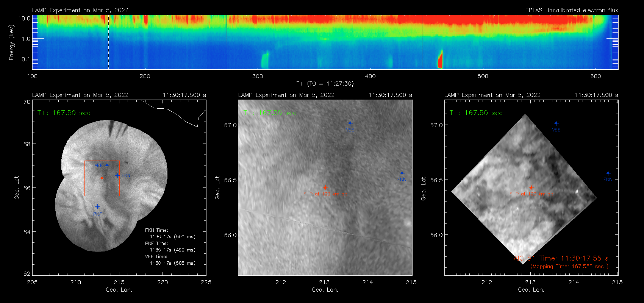The width and height of the screenshot is (644, 303).
Task: Click the '10.0' energy tick label
Action: point(25,18)
